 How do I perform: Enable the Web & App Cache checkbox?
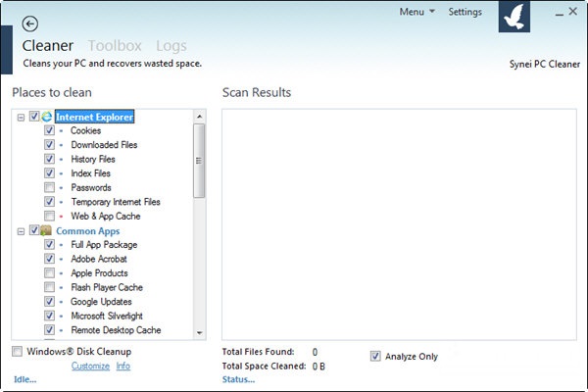(x=49, y=216)
